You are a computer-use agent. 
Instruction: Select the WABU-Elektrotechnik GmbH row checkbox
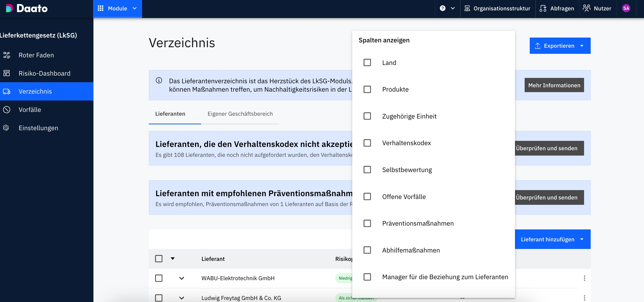pyautogui.click(x=159, y=278)
